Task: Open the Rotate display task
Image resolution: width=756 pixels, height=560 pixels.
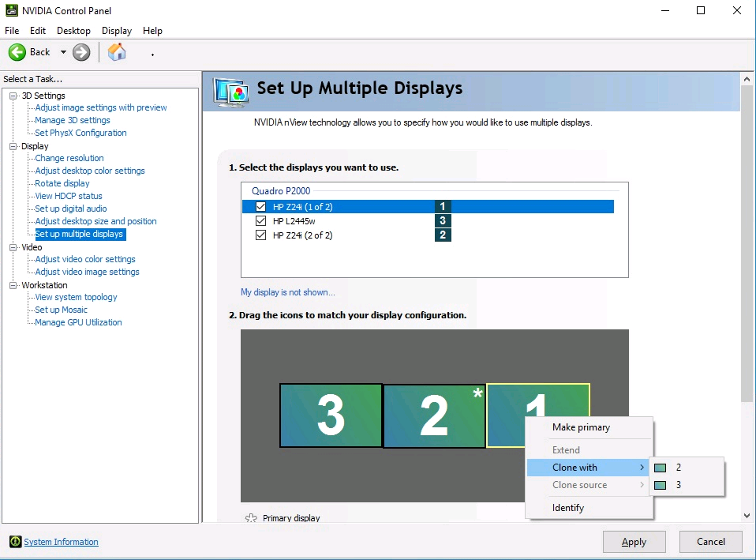Action: [x=62, y=183]
